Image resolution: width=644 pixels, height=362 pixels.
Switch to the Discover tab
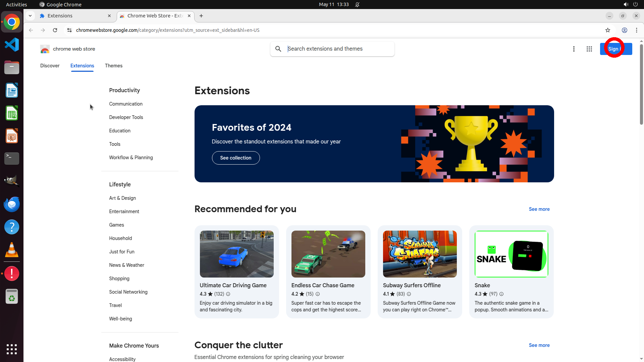(x=50, y=66)
